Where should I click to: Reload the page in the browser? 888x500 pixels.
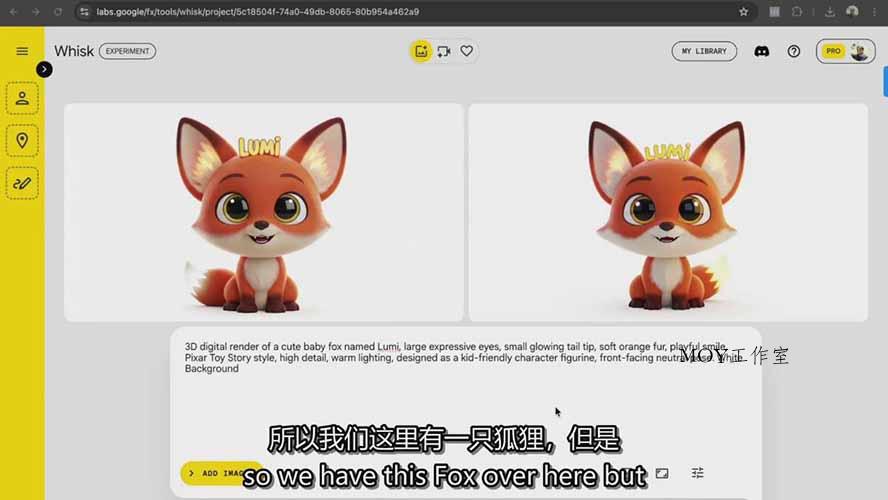[58, 12]
